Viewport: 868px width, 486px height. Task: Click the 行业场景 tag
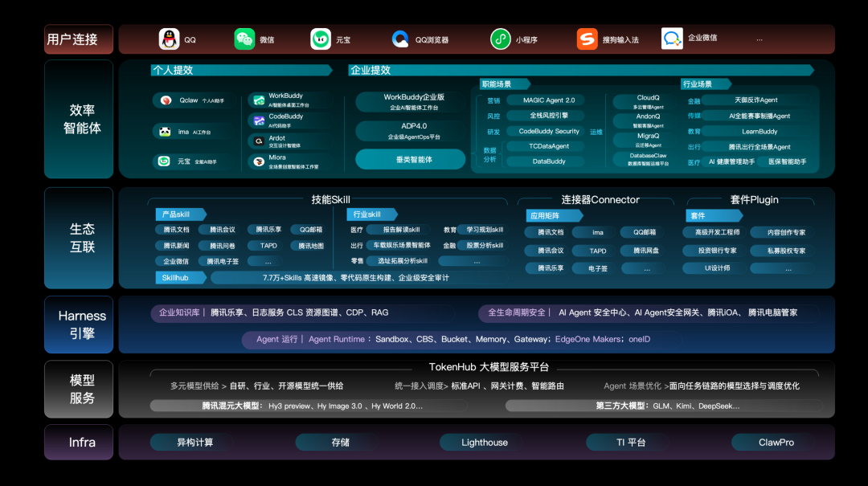coord(706,84)
